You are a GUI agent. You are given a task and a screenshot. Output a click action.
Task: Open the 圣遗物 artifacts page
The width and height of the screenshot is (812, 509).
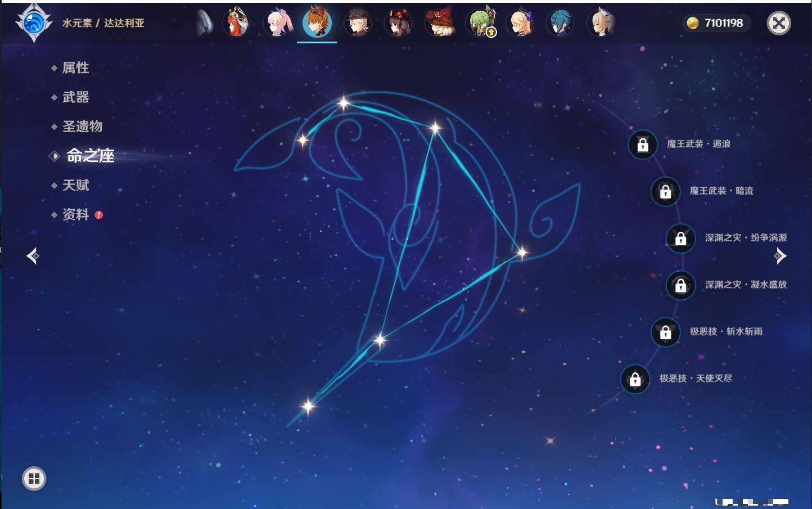coord(82,127)
